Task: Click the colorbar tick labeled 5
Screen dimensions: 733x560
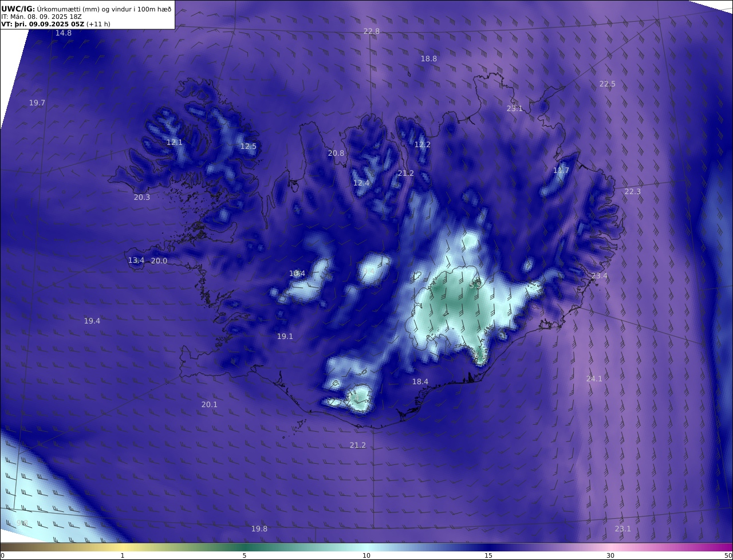Action: (x=245, y=555)
